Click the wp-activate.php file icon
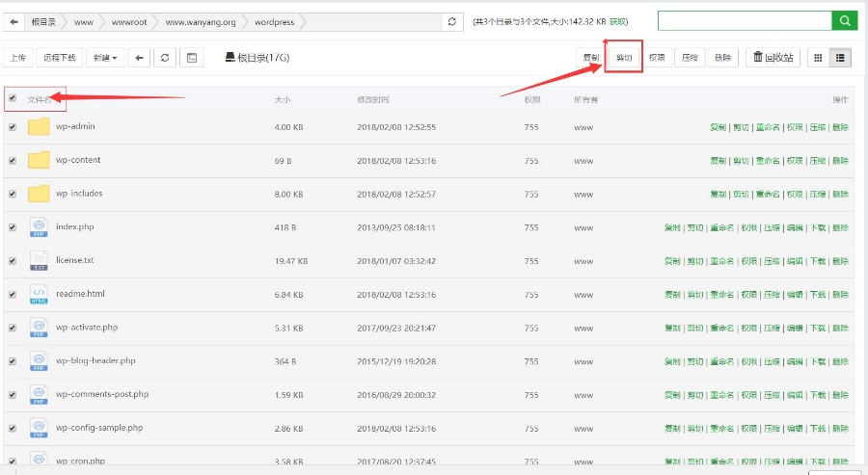The height and width of the screenshot is (475, 868). point(39,328)
